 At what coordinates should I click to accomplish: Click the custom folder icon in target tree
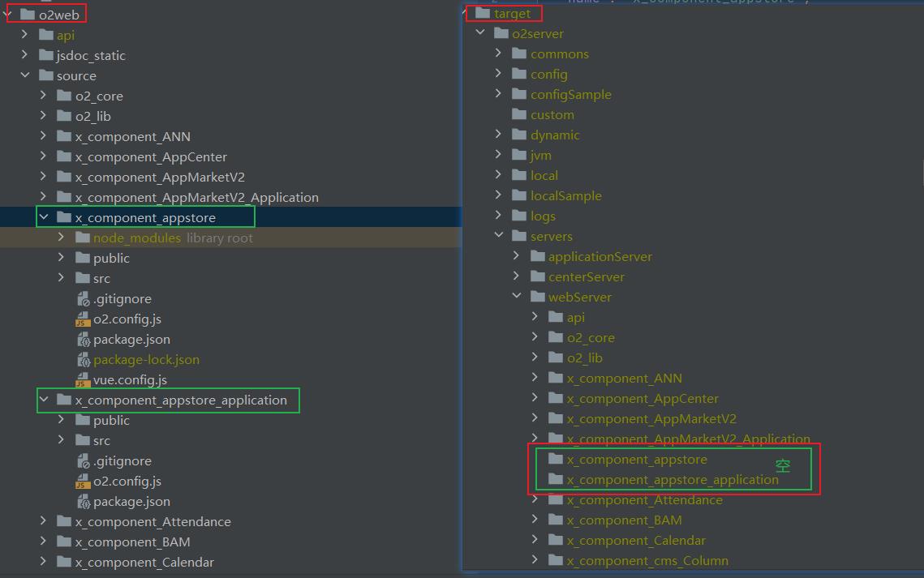(519, 115)
